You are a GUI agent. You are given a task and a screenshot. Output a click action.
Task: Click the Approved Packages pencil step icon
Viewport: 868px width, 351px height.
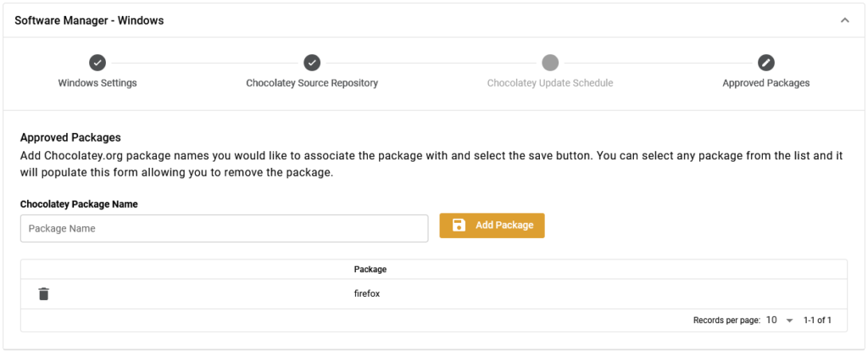[766, 63]
